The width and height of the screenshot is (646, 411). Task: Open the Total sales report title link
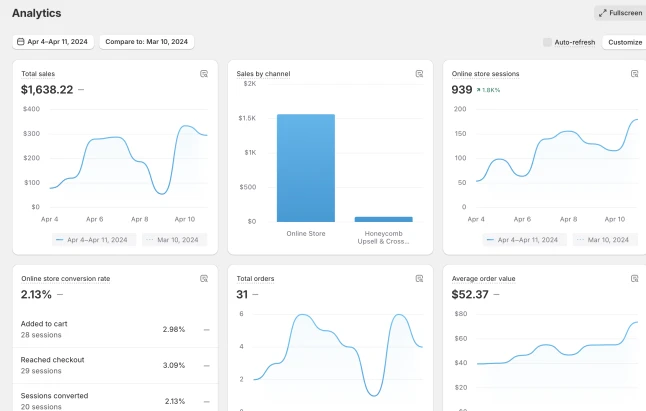(38, 74)
